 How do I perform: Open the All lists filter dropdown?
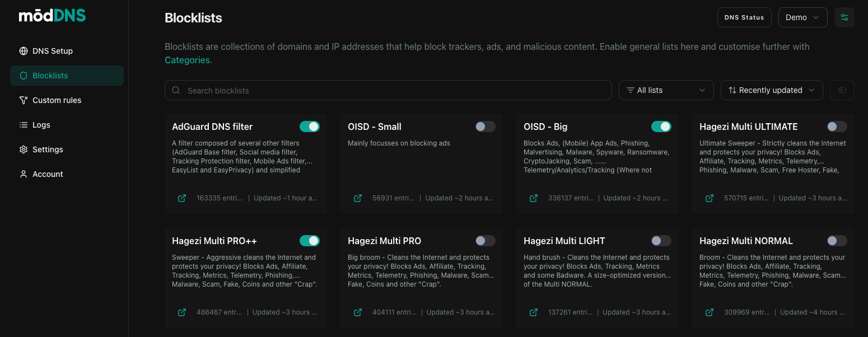pyautogui.click(x=666, y=90)
